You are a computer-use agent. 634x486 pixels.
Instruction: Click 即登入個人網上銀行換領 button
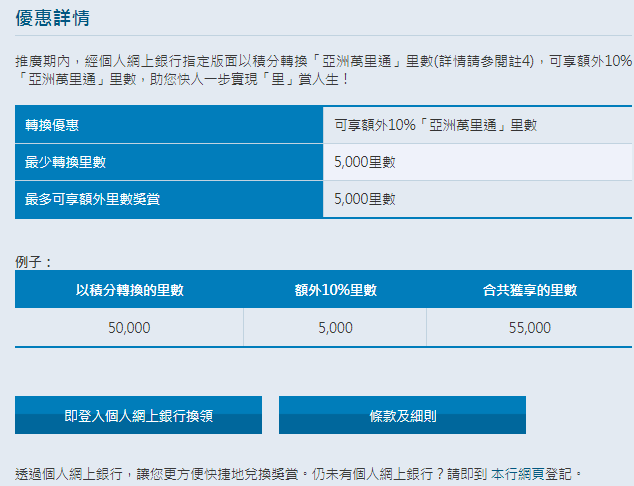[x=138, y=415]
